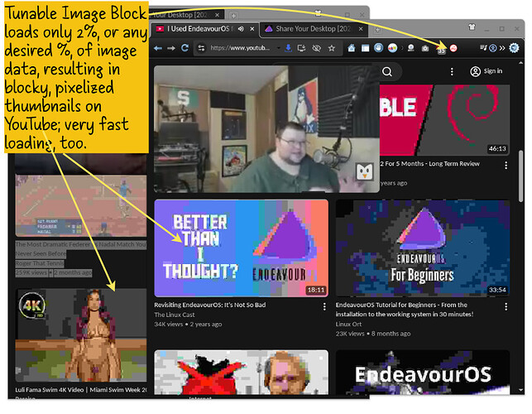This screenshot has height=414, width=532.
Task: Open the media playlist control icon
Action: pyautogui.click(x=483, y=48)
